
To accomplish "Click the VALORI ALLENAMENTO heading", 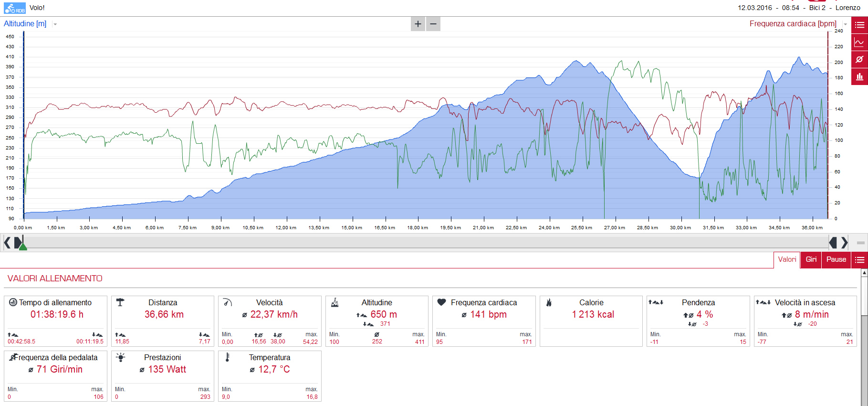I will tap(55, 278).
